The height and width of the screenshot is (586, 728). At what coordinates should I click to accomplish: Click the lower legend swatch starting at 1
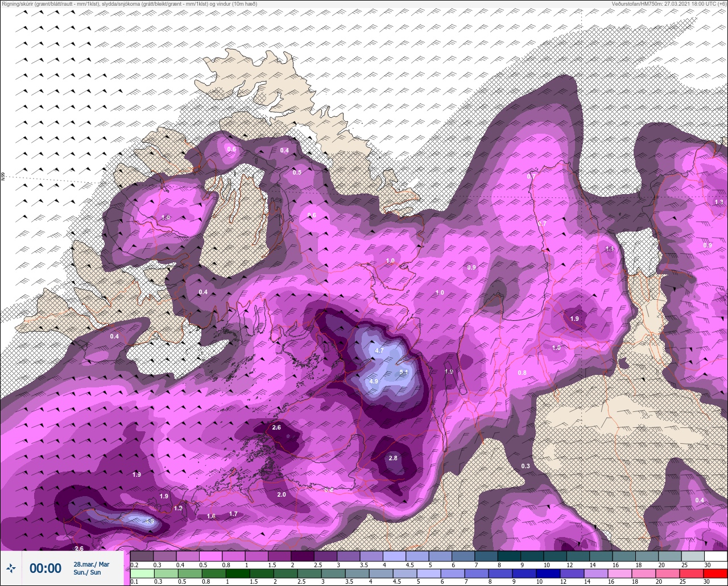237,573
